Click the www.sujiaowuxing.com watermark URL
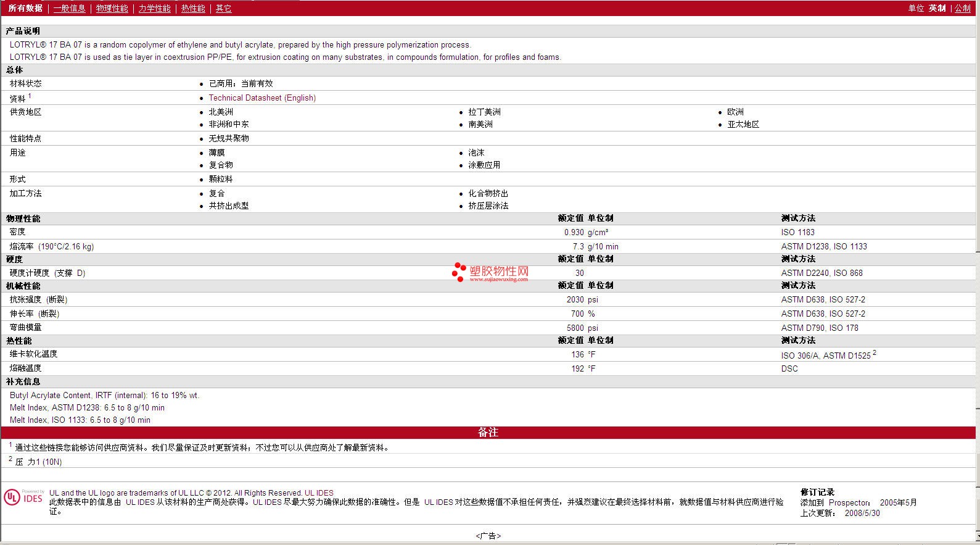The width and height of the screenshot is (980, 545). pos(498,279)
